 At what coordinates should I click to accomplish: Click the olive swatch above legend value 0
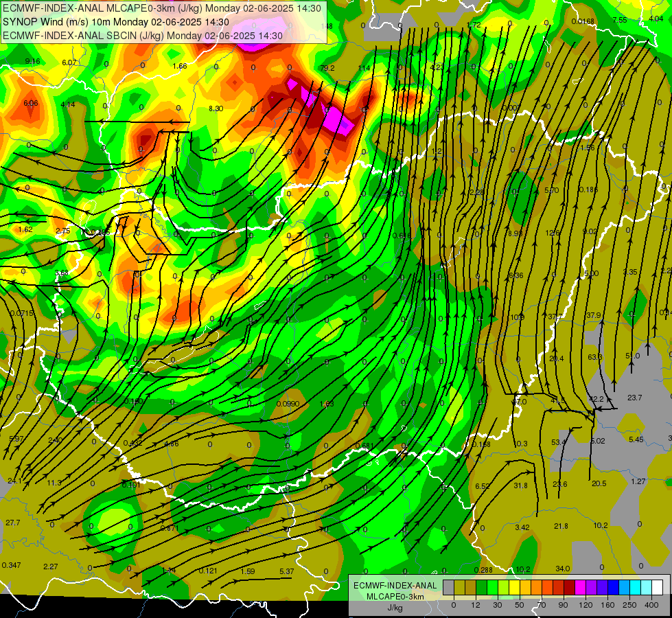459,587
